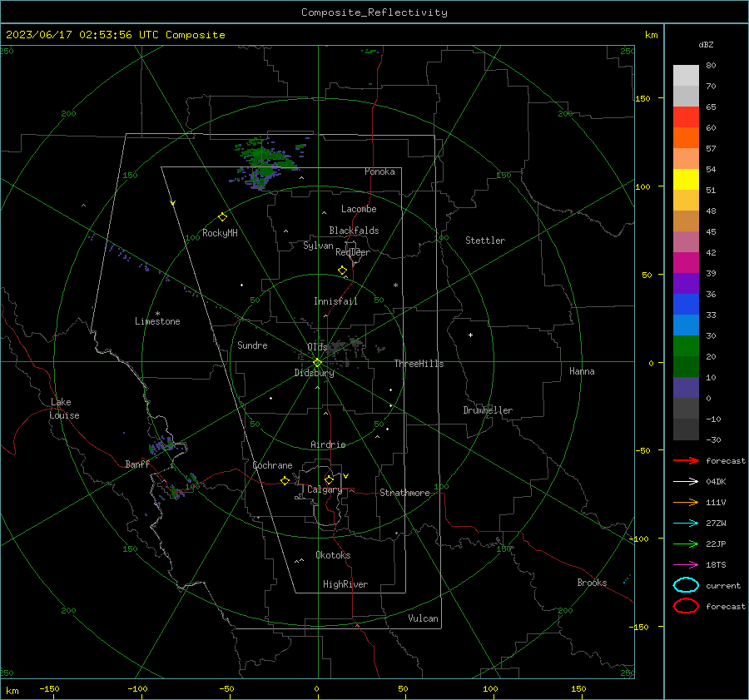Click the Okotoks town label
The width and height of the screenshot is (749, 700).
[333, 555]
